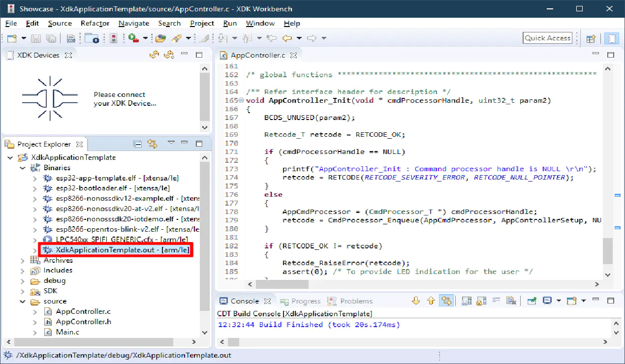This screenshot has width=625, height=364.
Task: Switch to the Progress tab
Action: tap(300, 301)
